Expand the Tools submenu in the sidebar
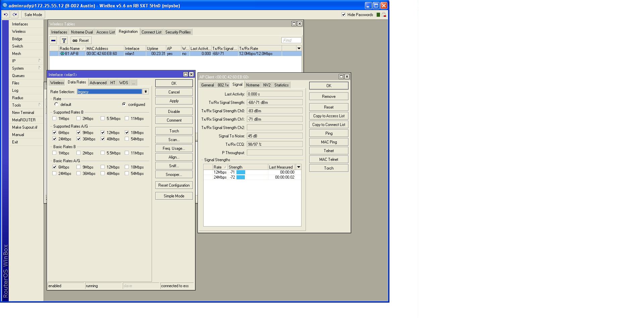Viewport: 644px width, 318px height. tap(40, 105)
